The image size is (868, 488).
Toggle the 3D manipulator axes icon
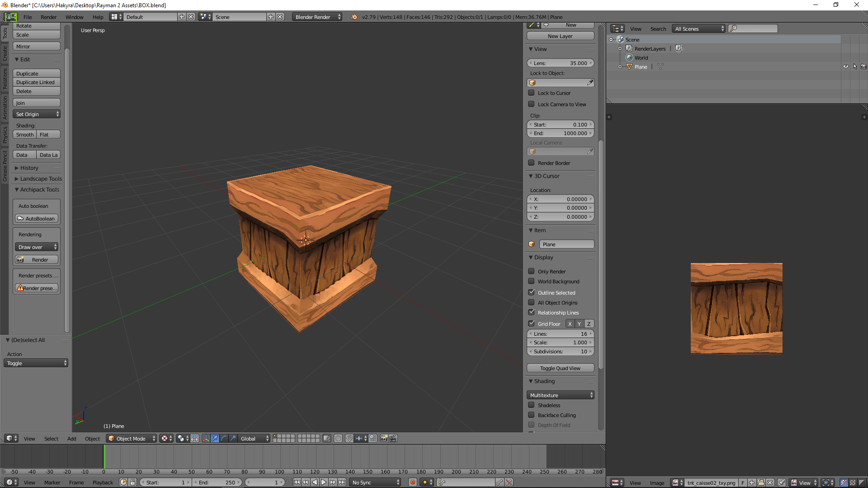(206, 438)
